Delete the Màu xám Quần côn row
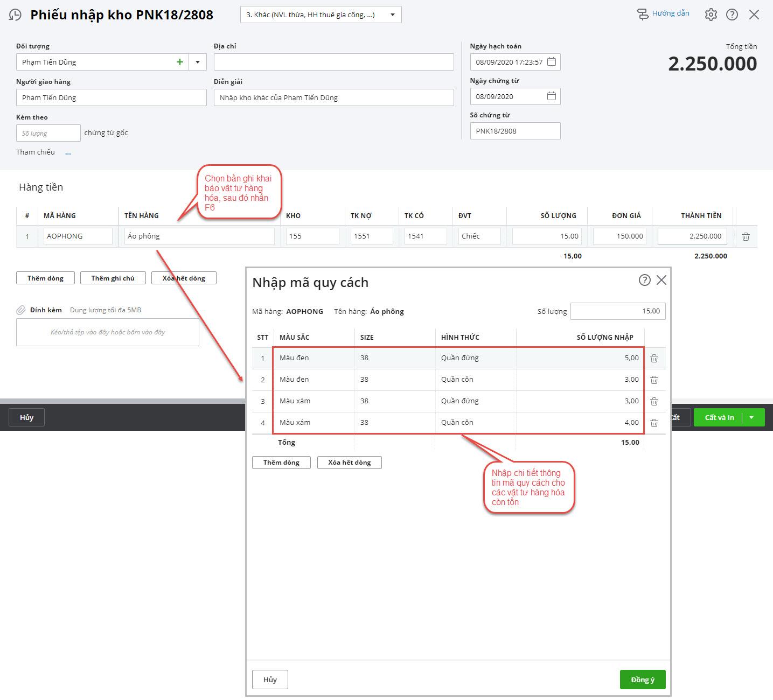This screenshot has width=773, height=700. click(x=654, y=423)
